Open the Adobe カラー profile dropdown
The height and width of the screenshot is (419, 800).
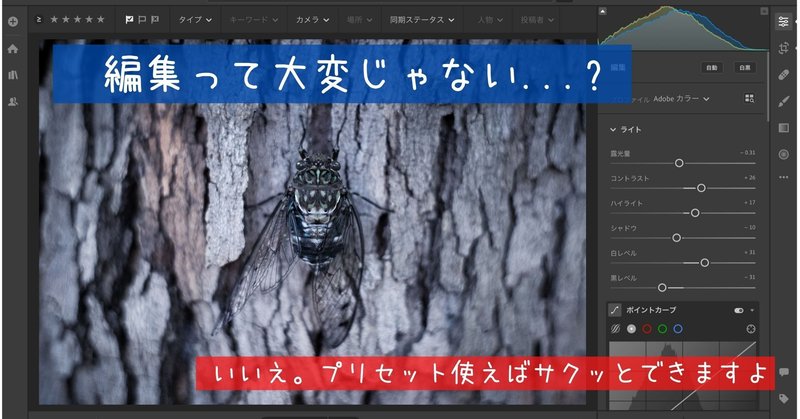pos(681,98)
